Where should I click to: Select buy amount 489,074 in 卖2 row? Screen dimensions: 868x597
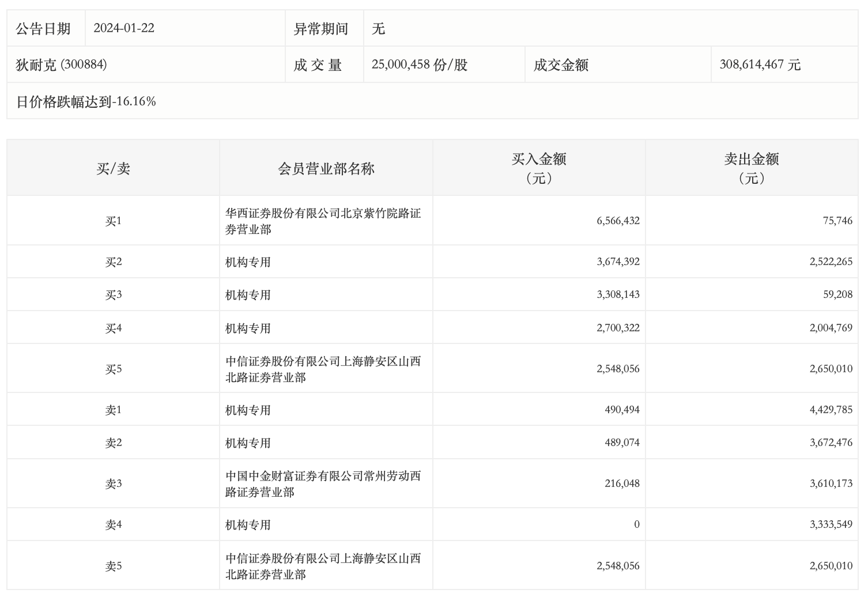coord(622,443)
